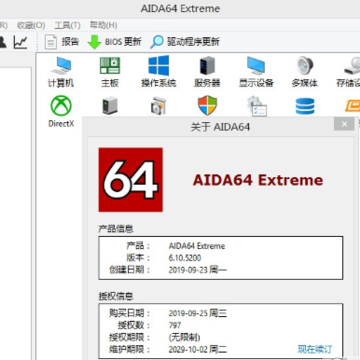Viewport: 360px width, 360px height.
Task: Open the 计算机 (Computer) category icon
Action: 60,72
